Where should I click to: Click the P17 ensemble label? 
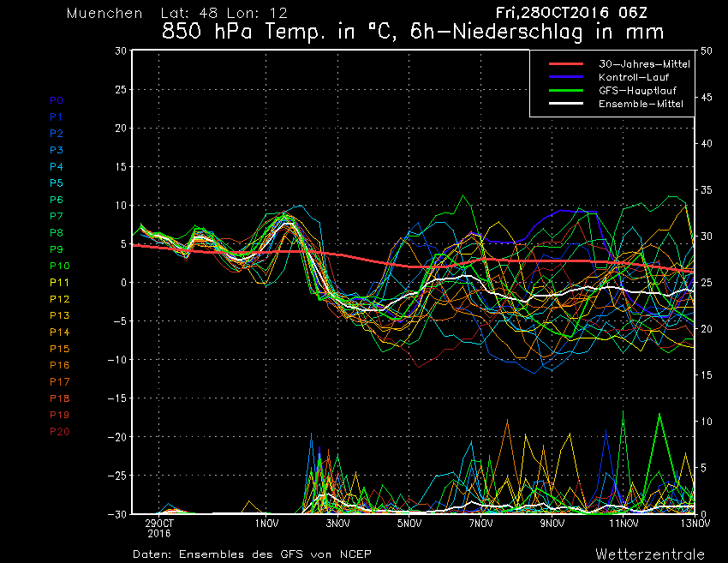pos(59,382)
